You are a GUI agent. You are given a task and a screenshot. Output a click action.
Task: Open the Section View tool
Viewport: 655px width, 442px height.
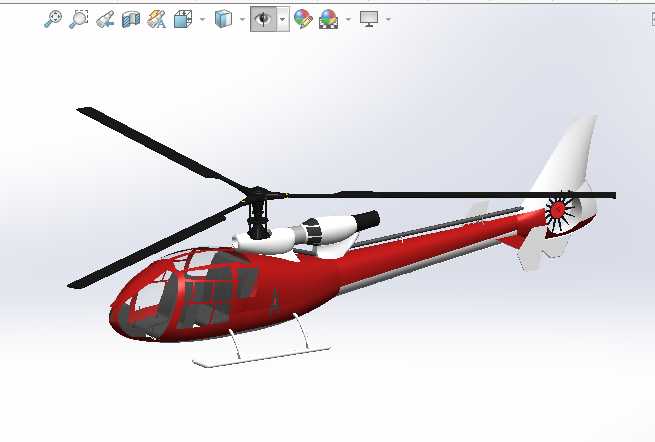point(131,19)
